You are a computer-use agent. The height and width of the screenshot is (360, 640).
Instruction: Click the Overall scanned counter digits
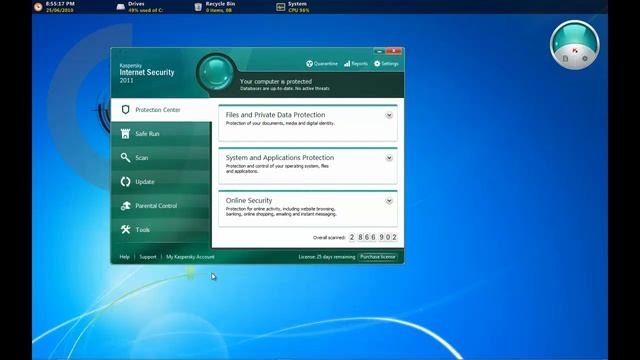[x=373, y=237]
